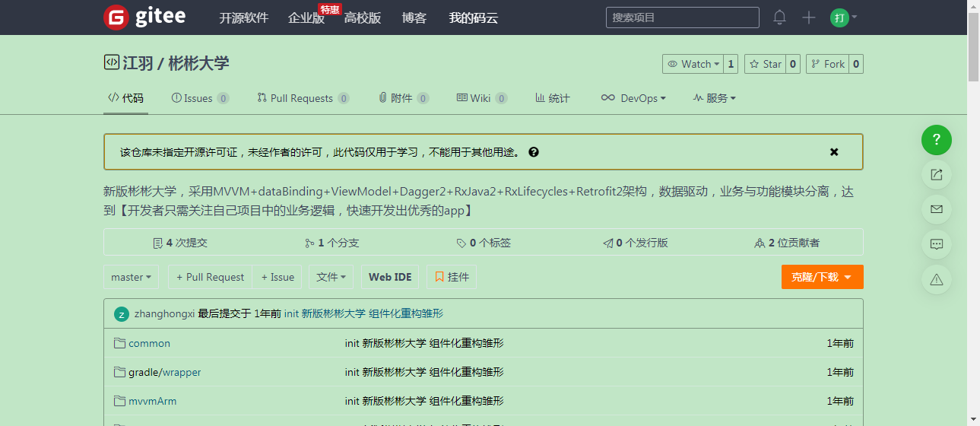Click the page vertical scrollbar thumb
Screen dimensions: 980x426
[973, 46]
